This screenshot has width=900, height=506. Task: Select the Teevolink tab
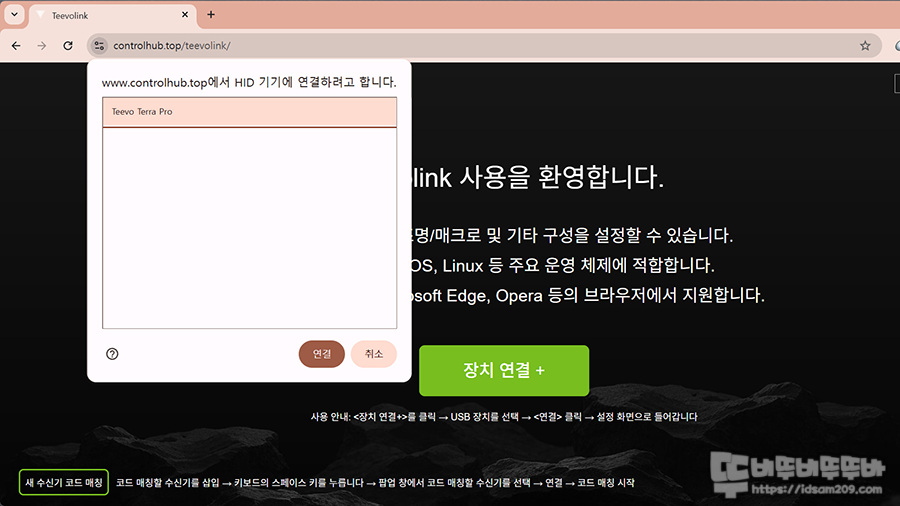click(112, 15)
